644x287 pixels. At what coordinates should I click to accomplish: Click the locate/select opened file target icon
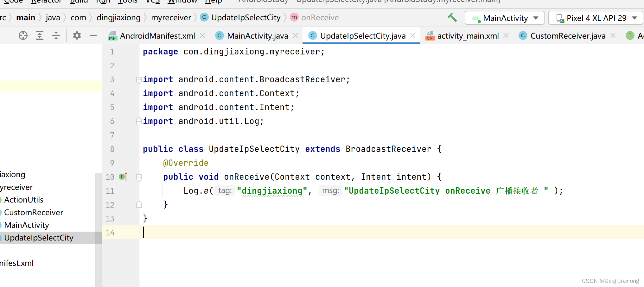point(23,35)
